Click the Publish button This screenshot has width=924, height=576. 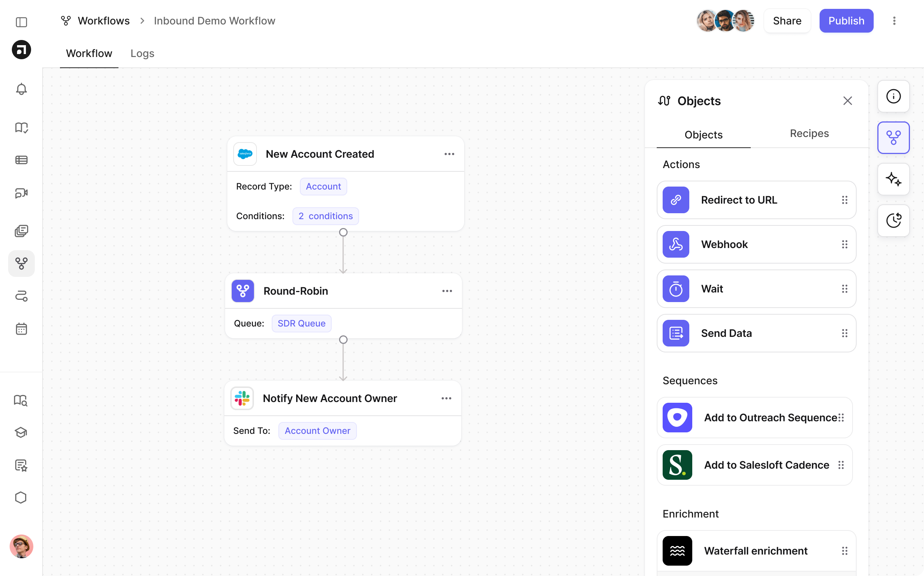coord(846,21)
